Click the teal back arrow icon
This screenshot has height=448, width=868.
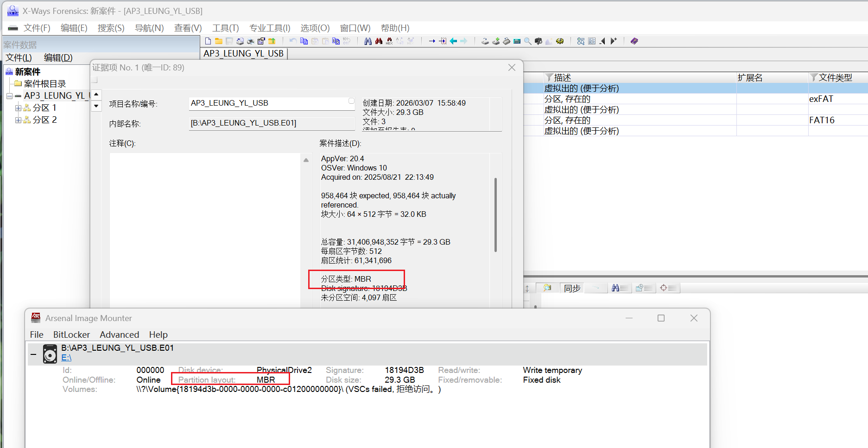pyautogui.click(x=453, y=41)
